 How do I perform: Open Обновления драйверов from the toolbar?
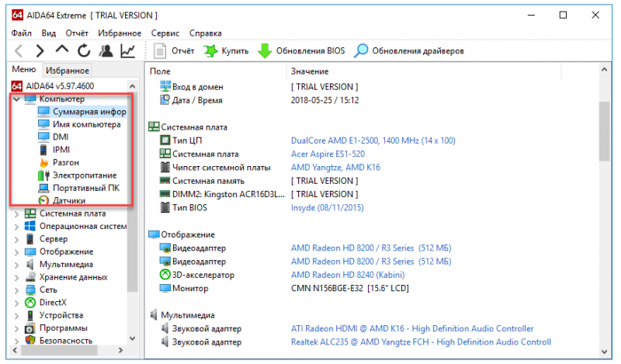pos(409,50)
